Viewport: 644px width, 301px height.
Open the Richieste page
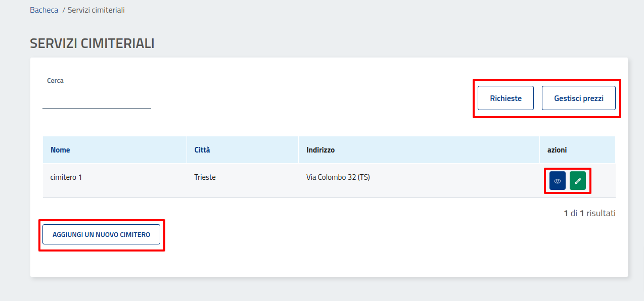coord(505,98)
